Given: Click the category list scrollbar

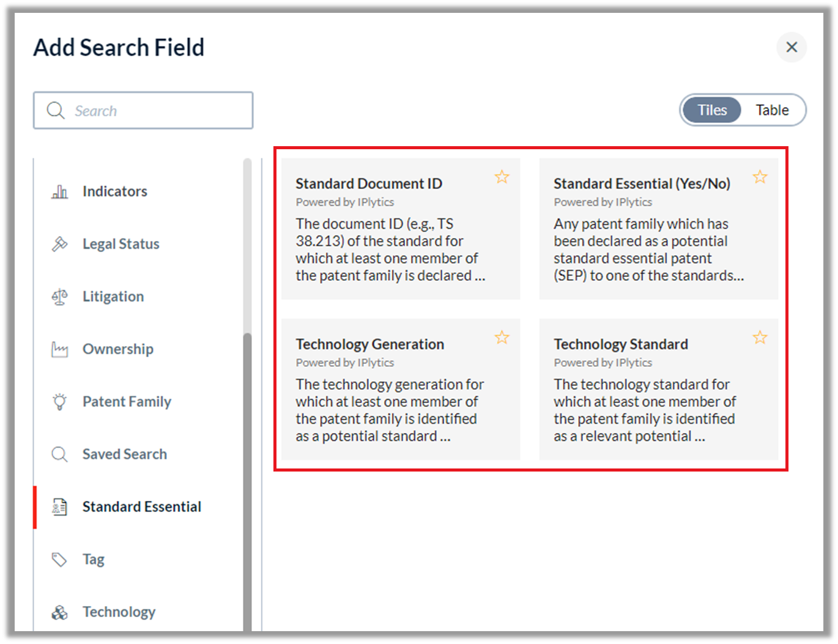Looking at the screenshot, I should [x=247, y=482].
